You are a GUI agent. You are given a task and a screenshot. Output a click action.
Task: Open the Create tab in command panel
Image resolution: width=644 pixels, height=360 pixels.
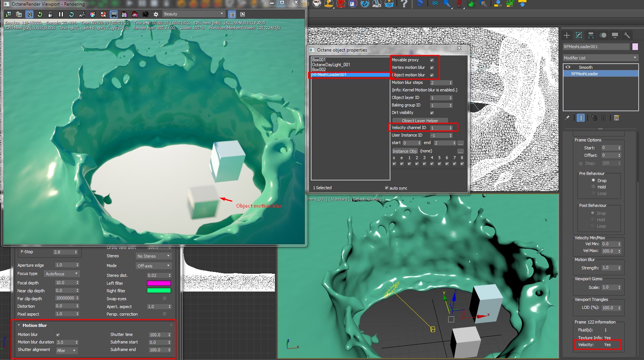coord(567,35)
